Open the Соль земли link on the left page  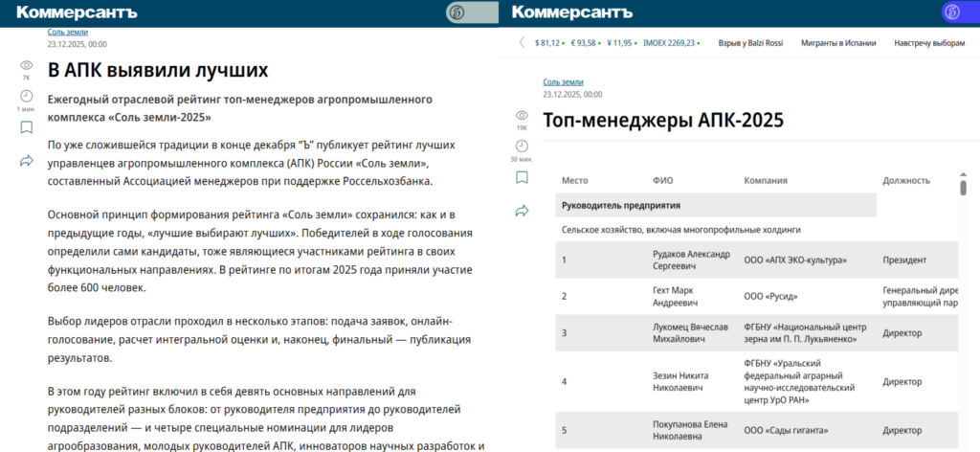(68, 32)
